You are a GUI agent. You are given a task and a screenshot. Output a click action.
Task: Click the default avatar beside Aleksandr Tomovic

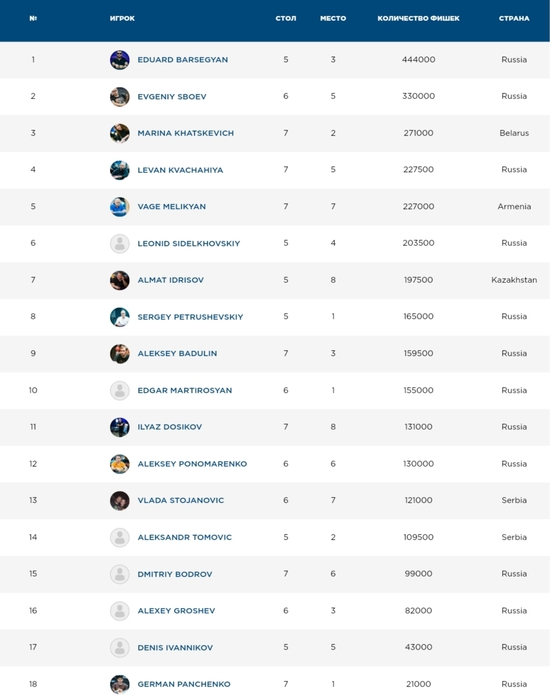[120, 537]
